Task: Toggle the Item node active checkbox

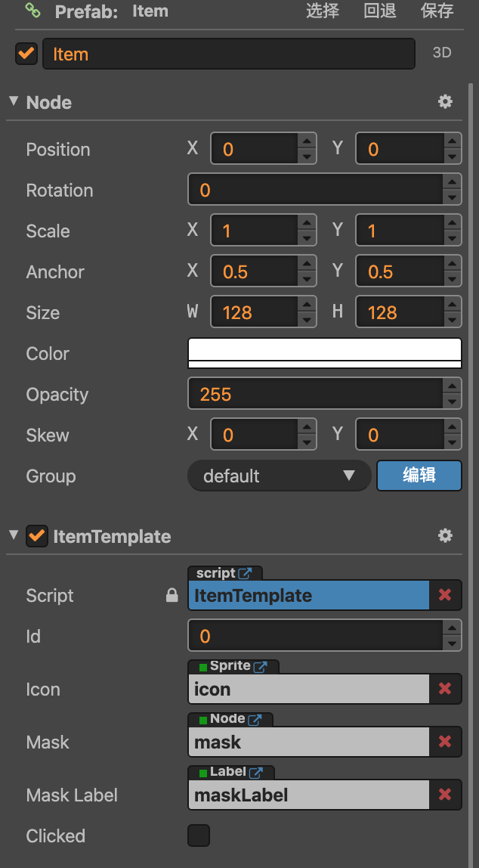Action: pyautogui.click(x=26, y=54)
